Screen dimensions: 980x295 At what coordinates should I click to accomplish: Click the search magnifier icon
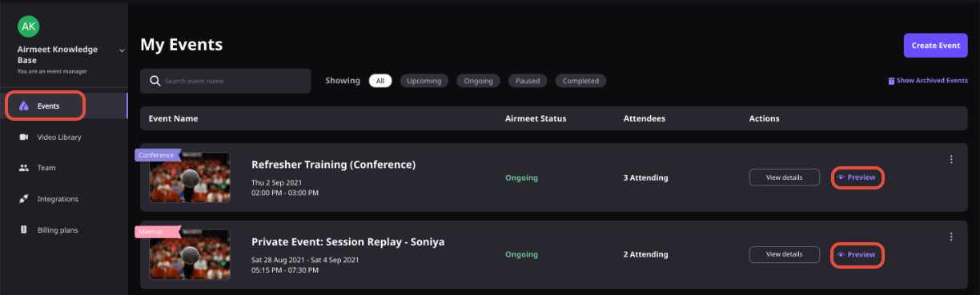click(155, 81)
